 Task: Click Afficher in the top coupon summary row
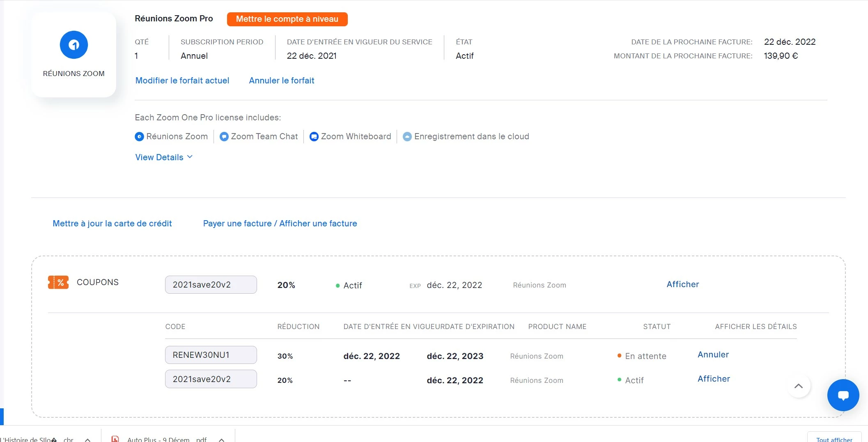tap(683, 284)
